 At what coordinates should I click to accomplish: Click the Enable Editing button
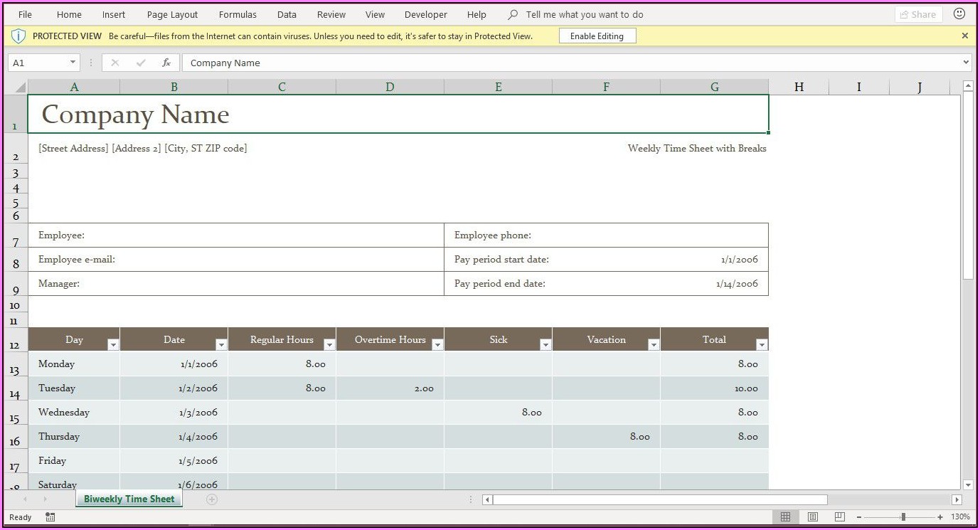click(597, 36)
